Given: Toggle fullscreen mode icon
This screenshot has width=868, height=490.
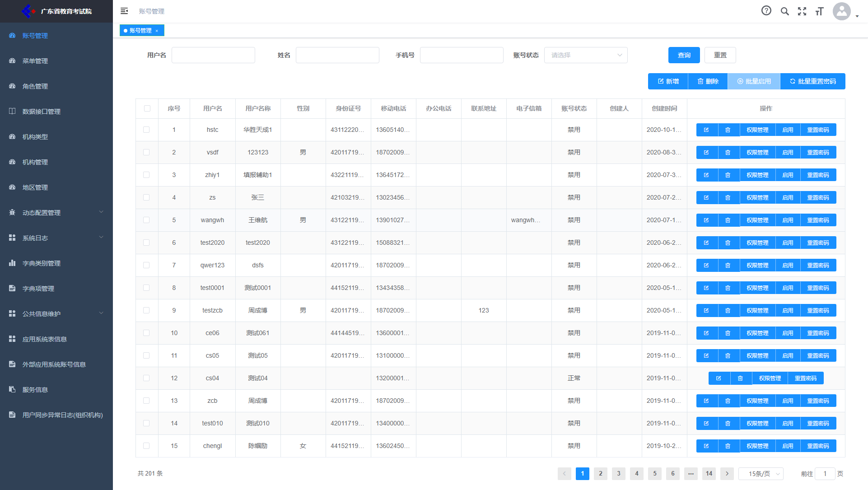Looking at the screenshot, I should pyautogui.click(x=802, y=11).
